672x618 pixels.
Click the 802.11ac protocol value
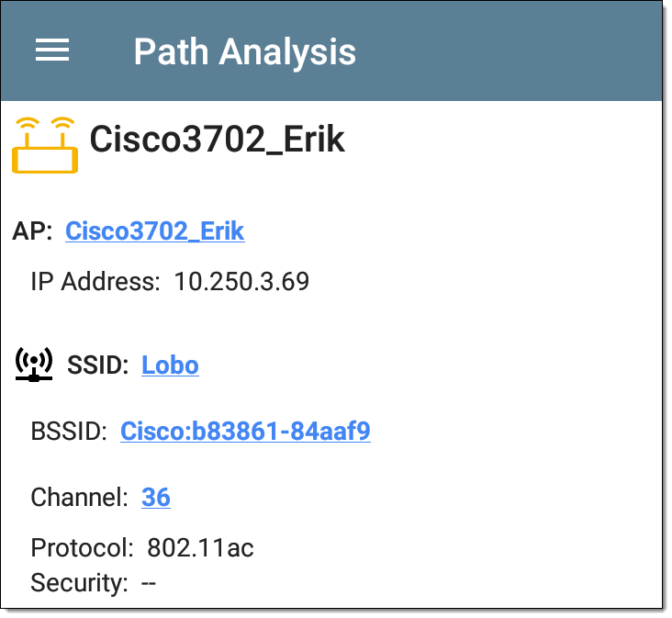(x=200, y=547)
